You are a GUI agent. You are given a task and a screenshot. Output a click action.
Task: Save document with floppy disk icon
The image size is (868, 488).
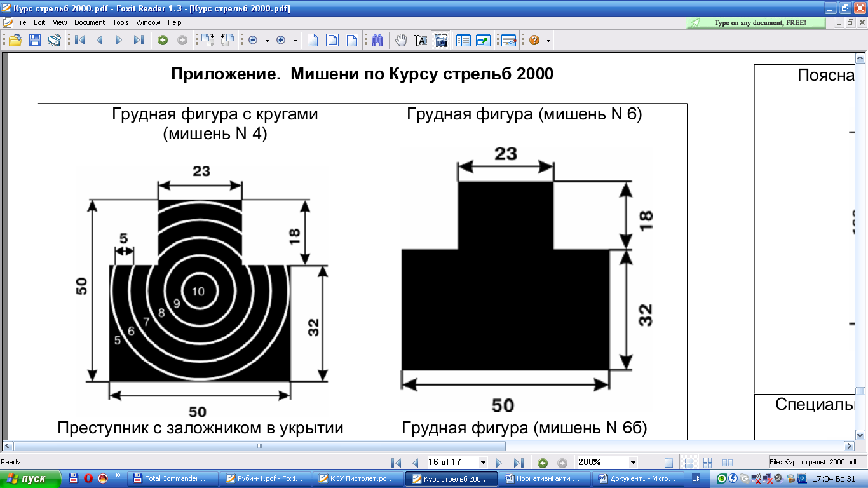coord(34,40)
